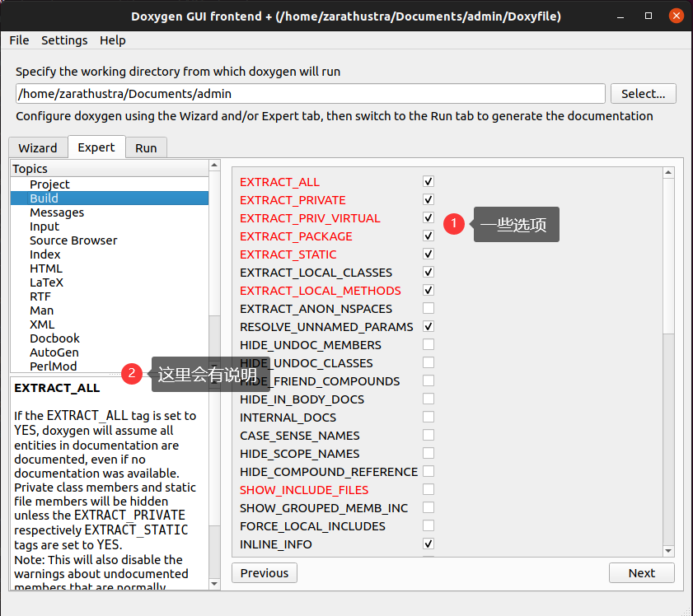This screenshot has height=616, width=693.
Task: Enable the FORCE_LOCAL_INCLUDES checkbox
Action: 428,525
